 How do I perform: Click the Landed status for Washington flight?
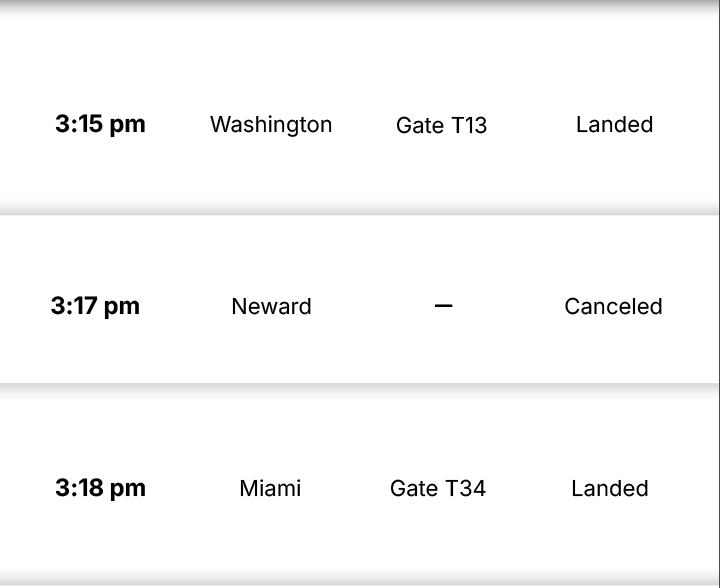tap(614, 125)
